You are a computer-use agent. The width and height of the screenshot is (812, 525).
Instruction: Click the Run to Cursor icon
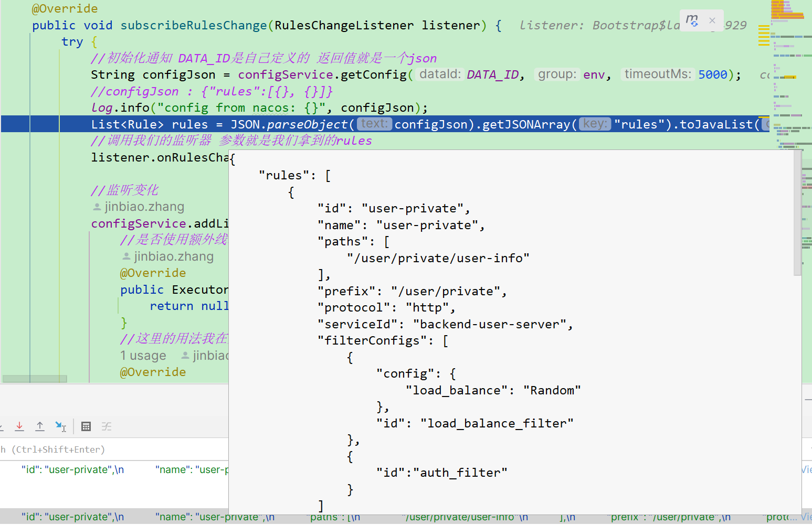(61, 426)
